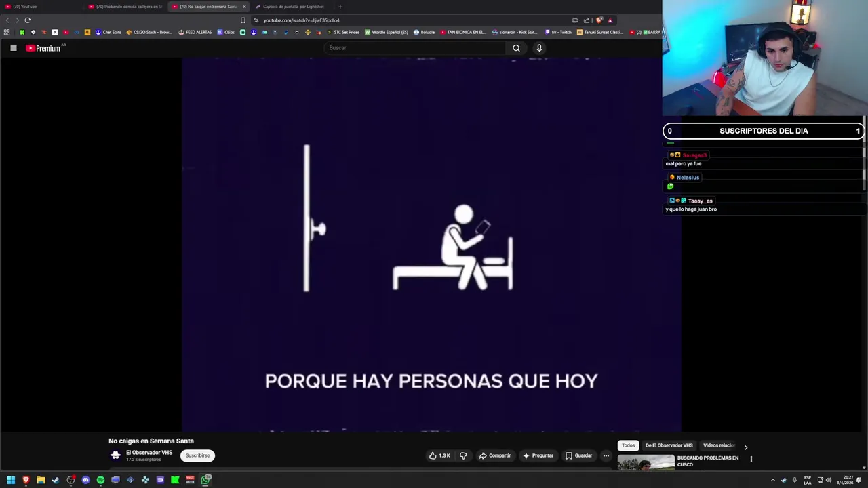Open File Explorer from the taskbar
Screen dimensions: 868x488
click(41, 480)
